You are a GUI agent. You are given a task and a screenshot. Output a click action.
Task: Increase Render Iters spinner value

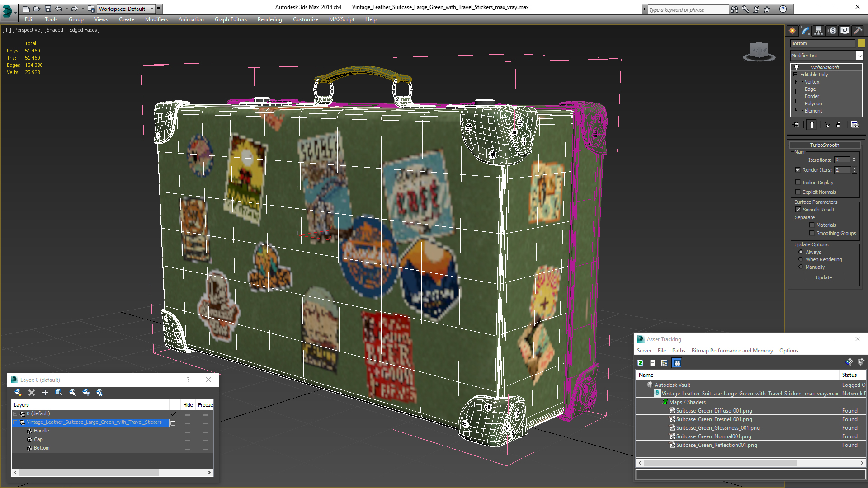pos(854,168)
